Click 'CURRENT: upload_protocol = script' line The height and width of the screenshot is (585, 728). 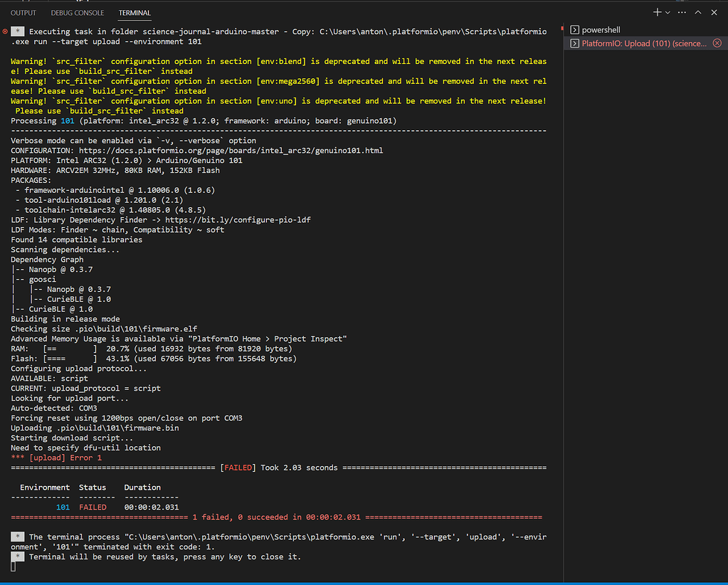point(85,388)
